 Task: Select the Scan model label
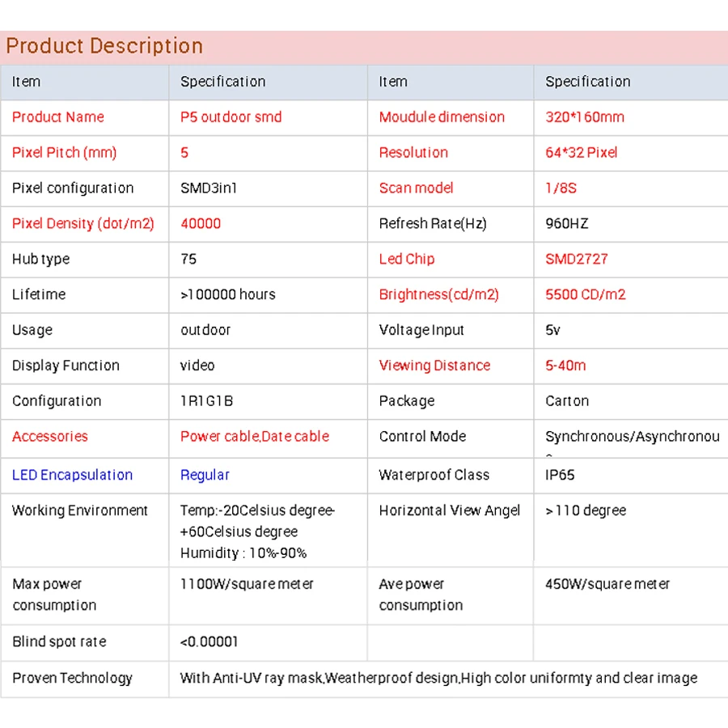416,188
